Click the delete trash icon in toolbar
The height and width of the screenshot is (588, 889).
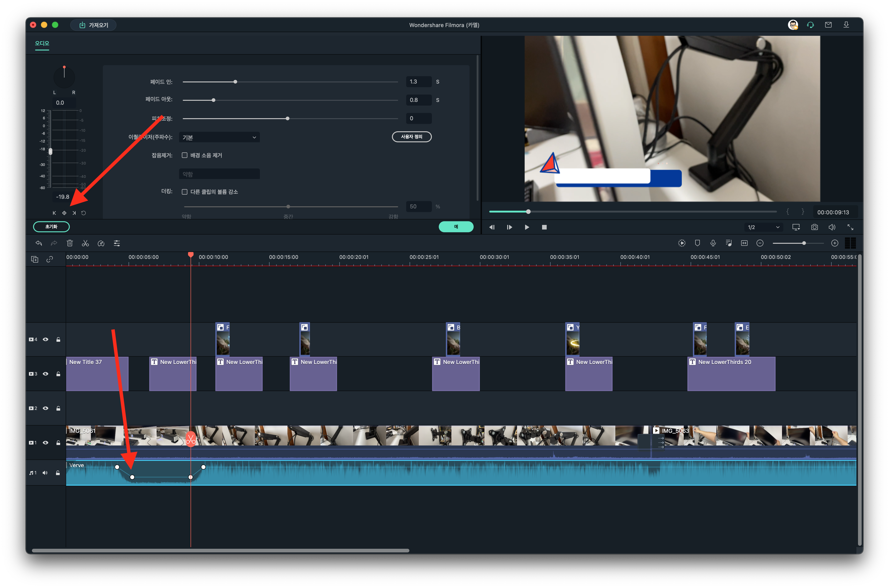[70, 243]
